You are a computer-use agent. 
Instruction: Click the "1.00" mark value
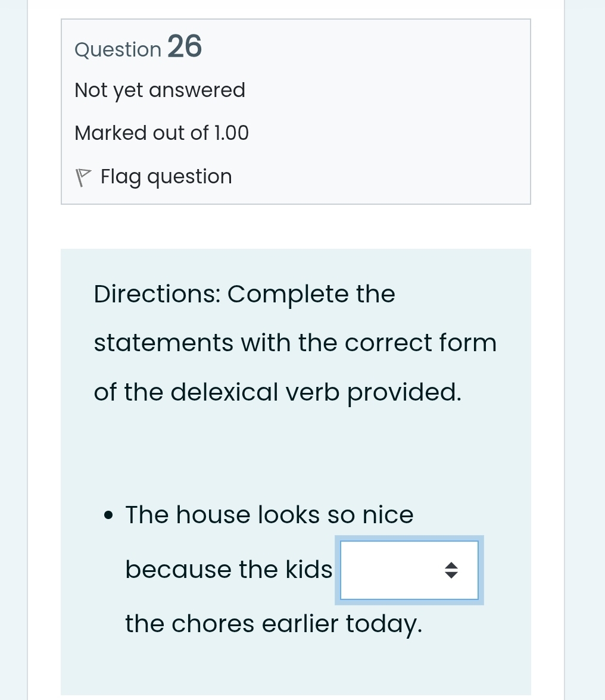[231, 133]
